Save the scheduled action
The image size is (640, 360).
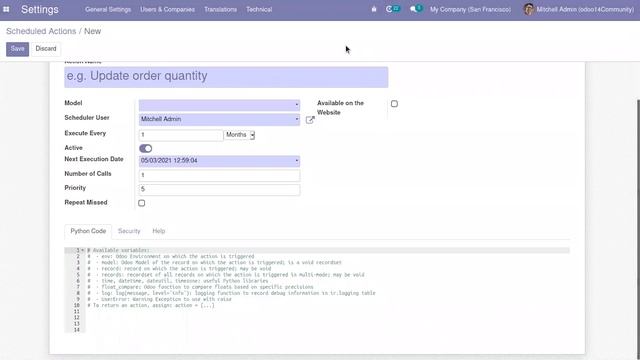[18, 49]
